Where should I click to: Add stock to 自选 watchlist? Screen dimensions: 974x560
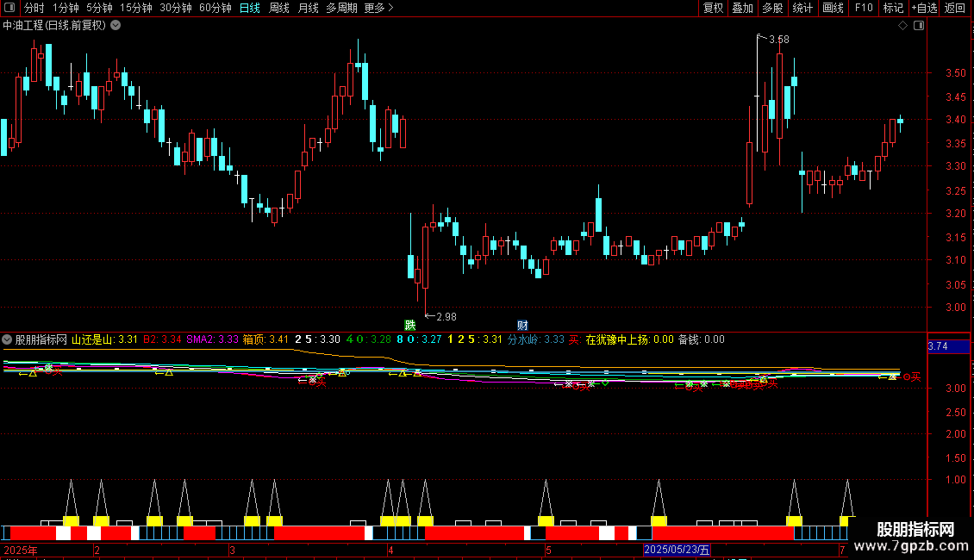click(924, 8)
